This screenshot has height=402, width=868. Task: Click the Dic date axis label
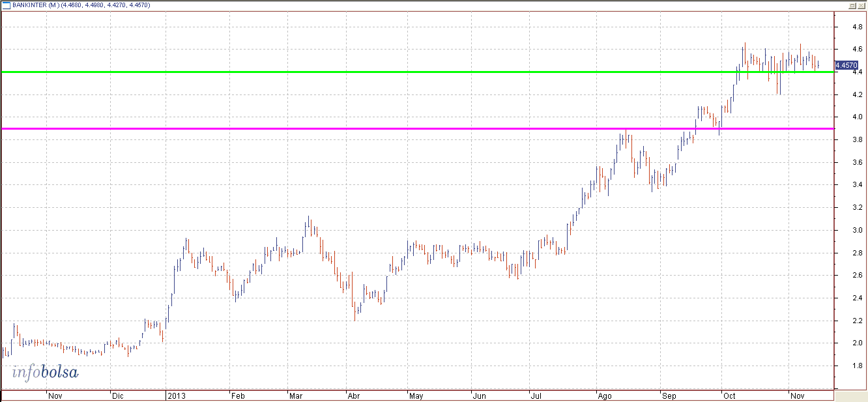tap(117, 395)
